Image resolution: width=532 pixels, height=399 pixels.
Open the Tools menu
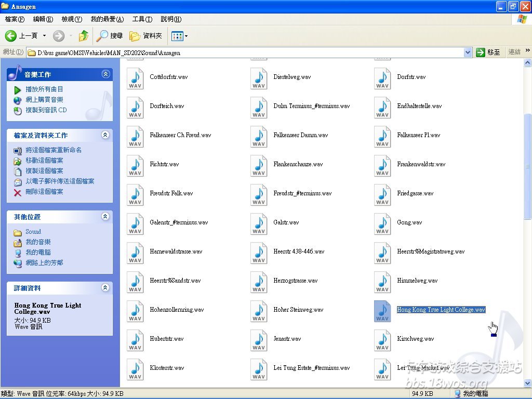coord(142,19)
